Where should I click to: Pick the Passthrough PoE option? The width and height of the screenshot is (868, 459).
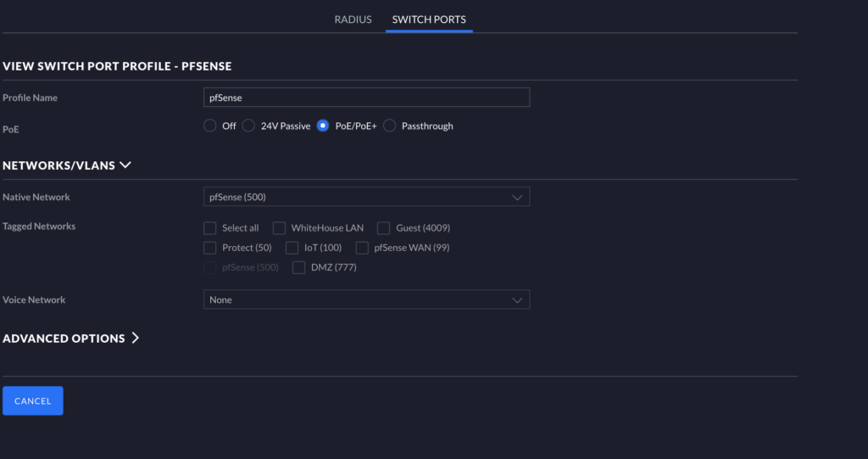coord(390,126)
